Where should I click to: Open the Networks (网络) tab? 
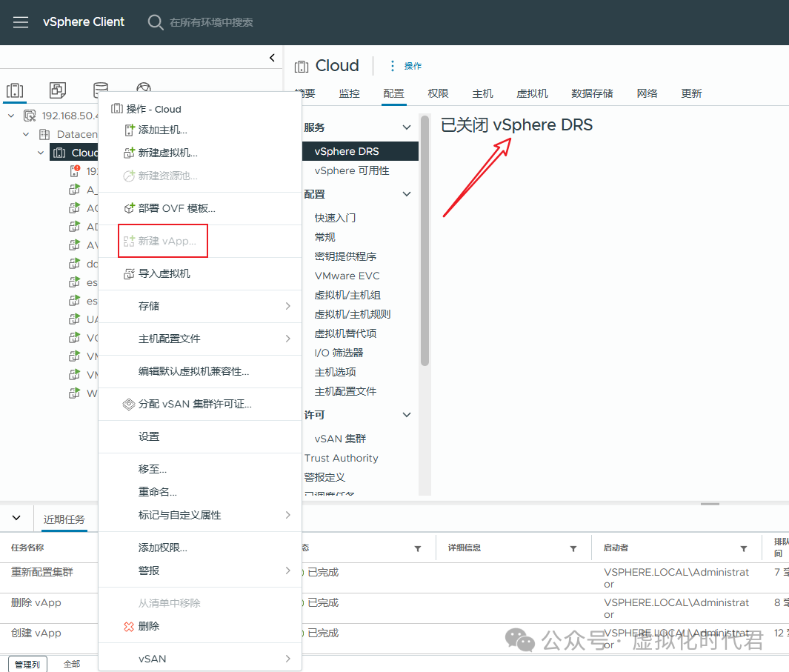(647, 93)
